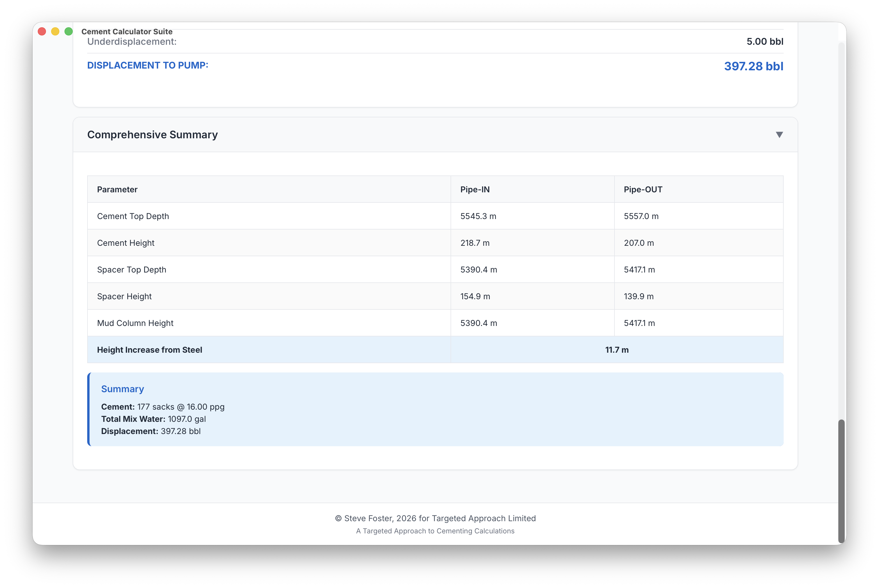Screen dimensions: 879x588
Task: Select the Cement Calculator Suite title
Action: [x=127, y=31]
